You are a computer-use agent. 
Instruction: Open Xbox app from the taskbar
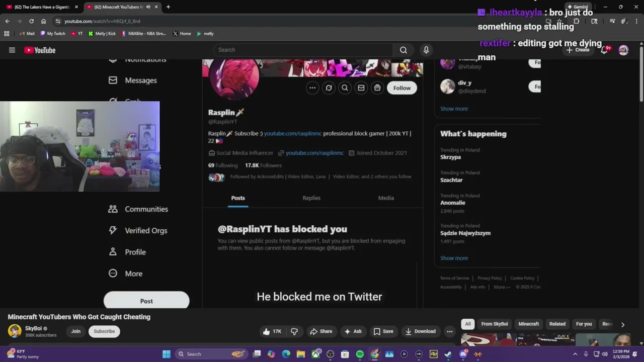click(x=316, y=354)
